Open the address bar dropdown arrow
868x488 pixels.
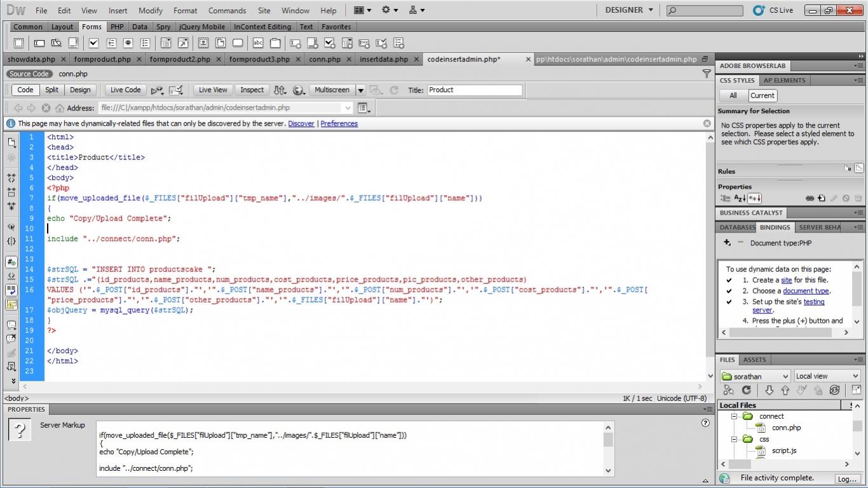pyautogui.click(x=348, y=108)
